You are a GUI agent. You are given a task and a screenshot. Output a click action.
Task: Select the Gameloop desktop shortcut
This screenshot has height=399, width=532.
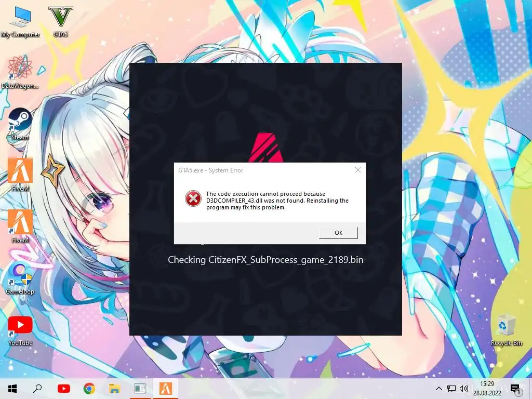click(x=20, y=278)
